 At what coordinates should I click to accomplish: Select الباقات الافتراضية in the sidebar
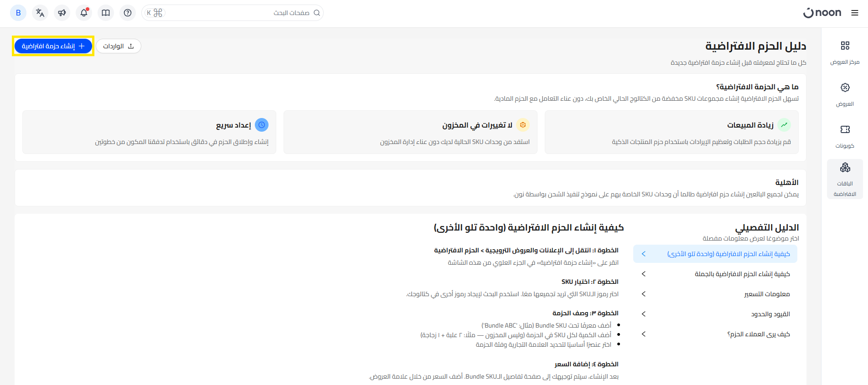click(x=845, y=179)
